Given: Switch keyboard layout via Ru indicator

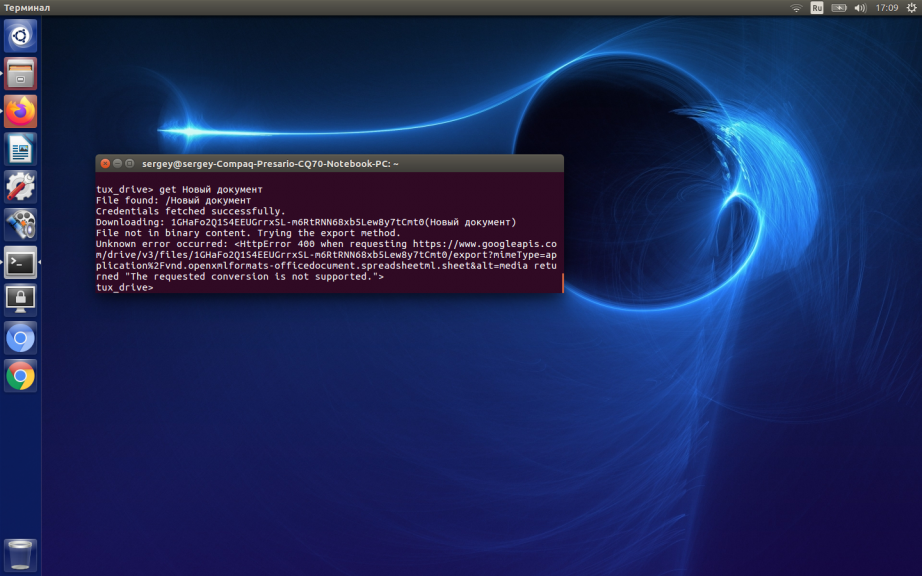Looking at the screenshot, I should coord(817,7).
